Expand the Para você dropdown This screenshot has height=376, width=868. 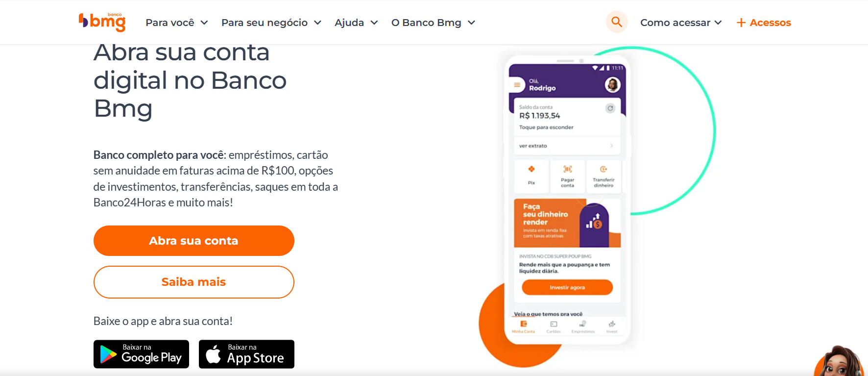177,23
